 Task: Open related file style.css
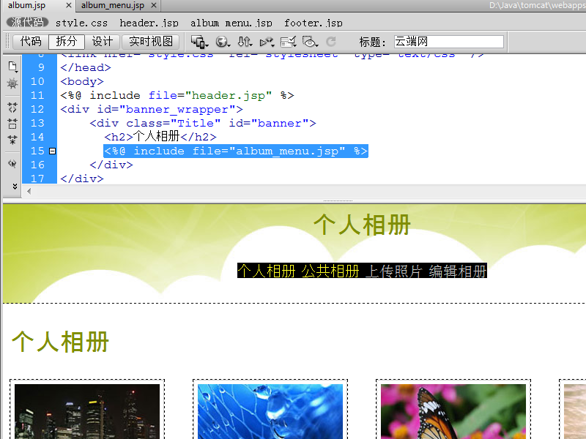coord(81,23)
